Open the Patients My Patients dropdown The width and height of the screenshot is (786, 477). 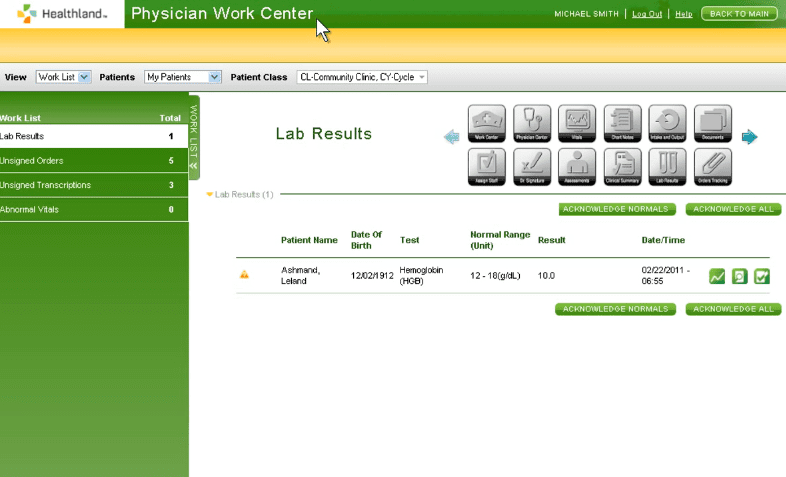(x=182, y=77)
